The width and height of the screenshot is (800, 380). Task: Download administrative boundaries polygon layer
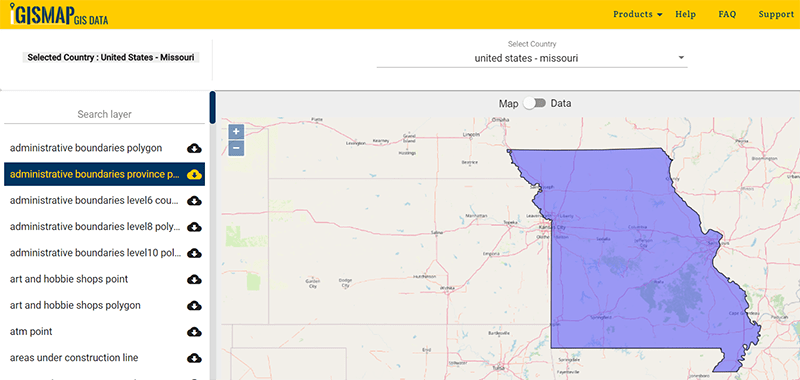pos(194,148)
